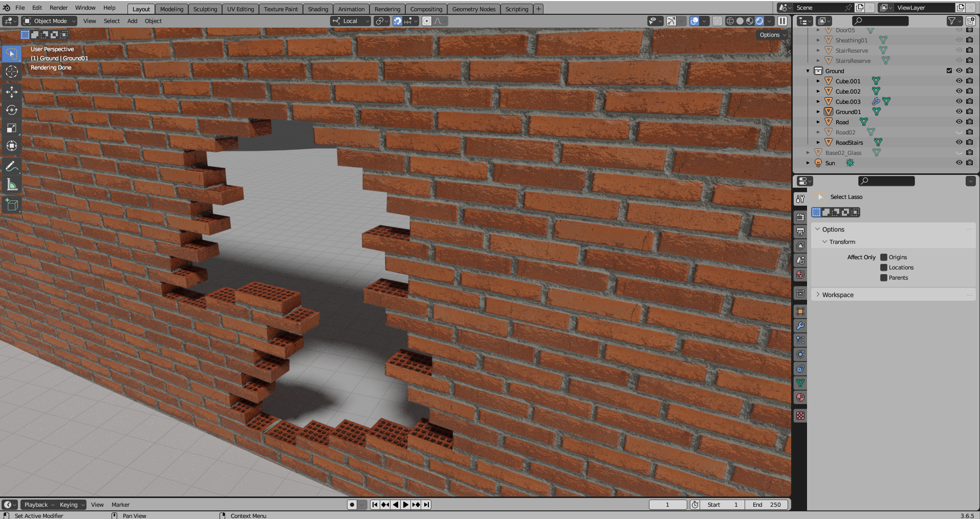The height and width of the screenshot is (519, 980).
Task: Enable the Origins checkbox
Action: 883,257
